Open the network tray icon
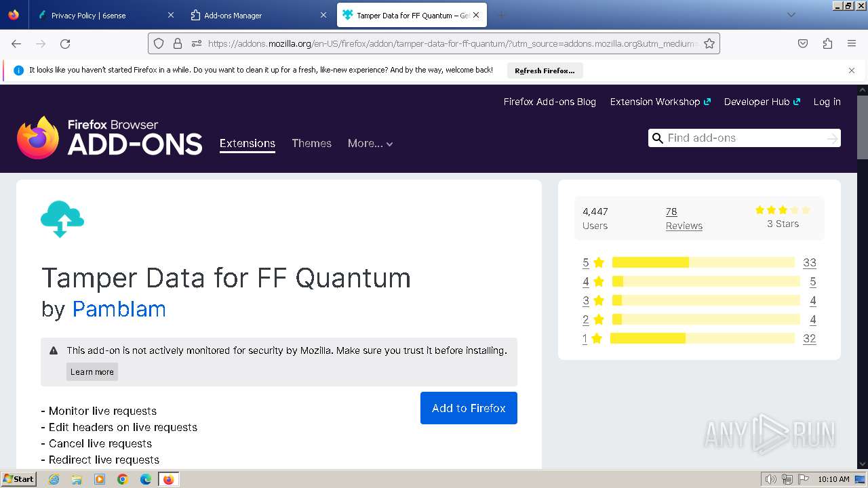 [x=787, y=479]
